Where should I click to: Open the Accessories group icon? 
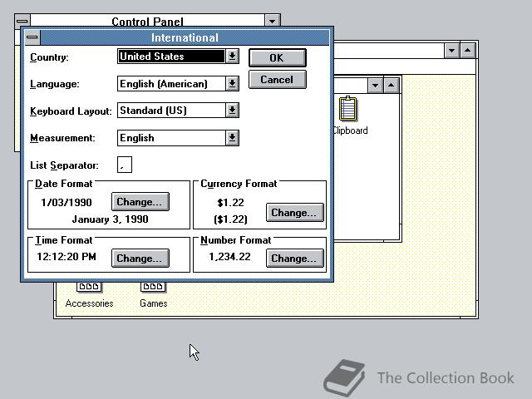coord(89,287)
